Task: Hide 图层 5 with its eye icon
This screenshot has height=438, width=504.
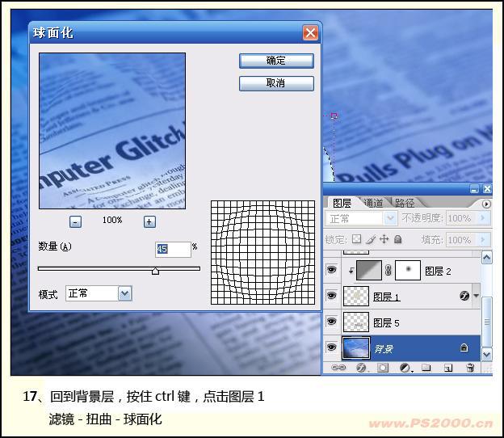Action: coord(331,322)
